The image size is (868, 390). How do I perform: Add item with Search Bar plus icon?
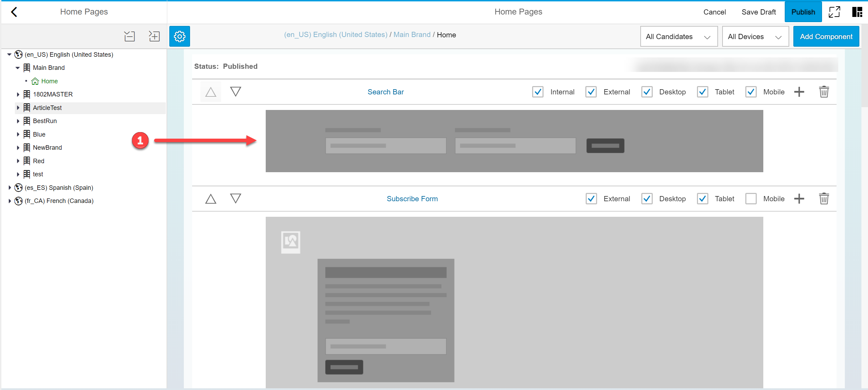click(799, 92)
